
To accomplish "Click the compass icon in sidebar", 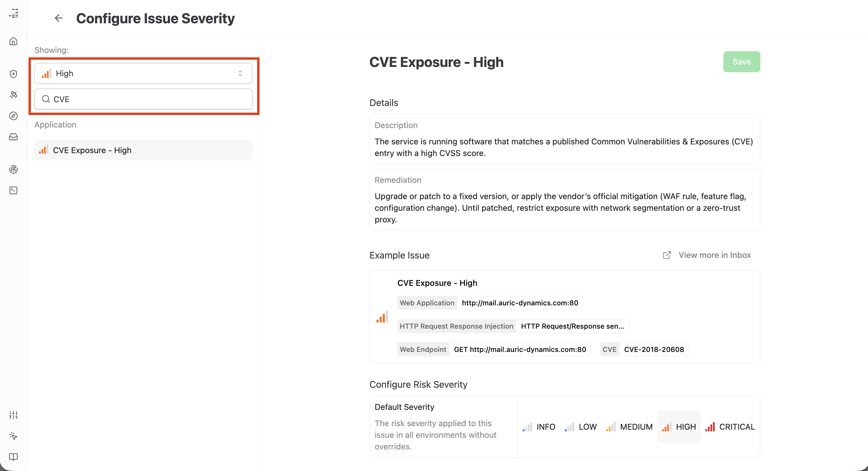I will click(13, 116).
